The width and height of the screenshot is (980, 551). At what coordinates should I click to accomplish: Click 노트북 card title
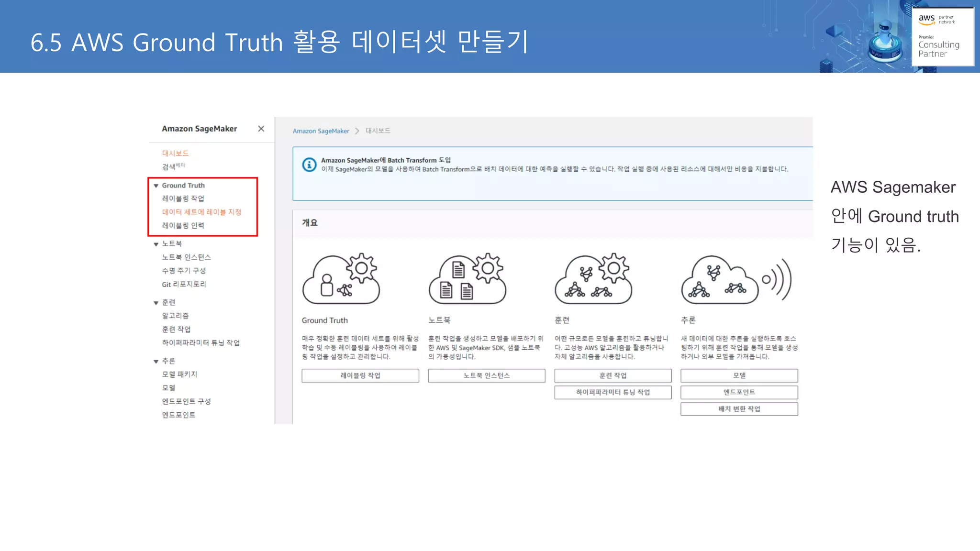pos(439,320)
